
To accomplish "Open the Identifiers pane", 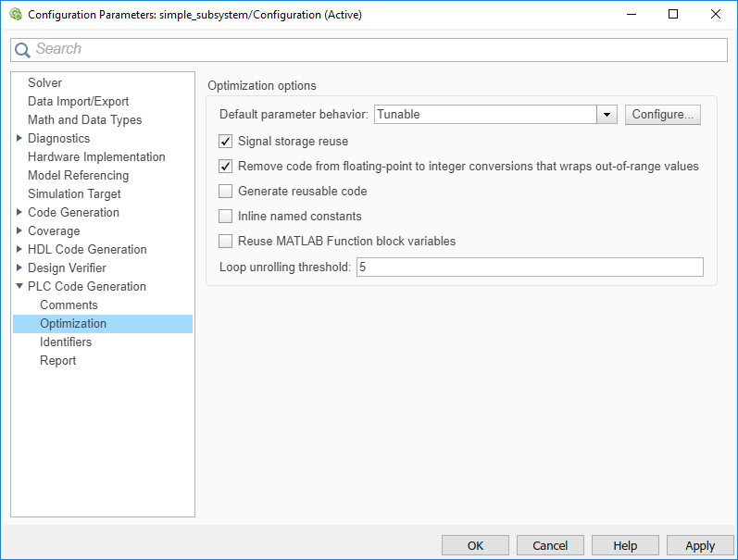I will 65,342.
